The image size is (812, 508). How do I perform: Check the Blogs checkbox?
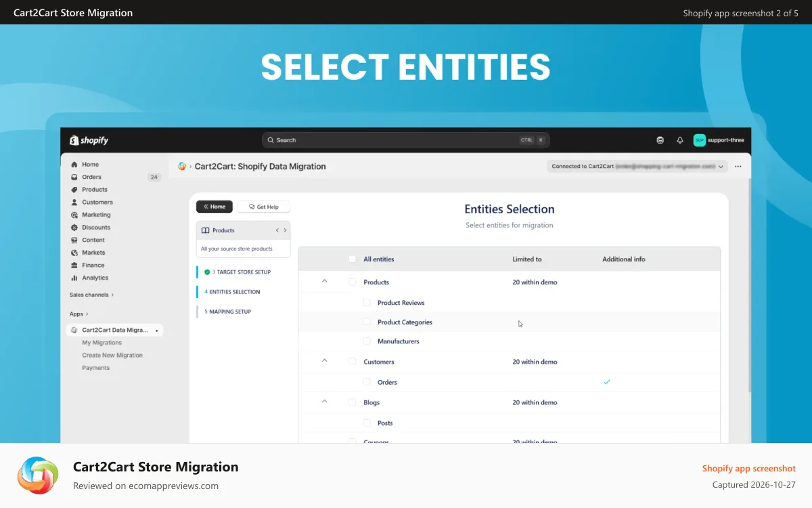[x=352, y=402]
